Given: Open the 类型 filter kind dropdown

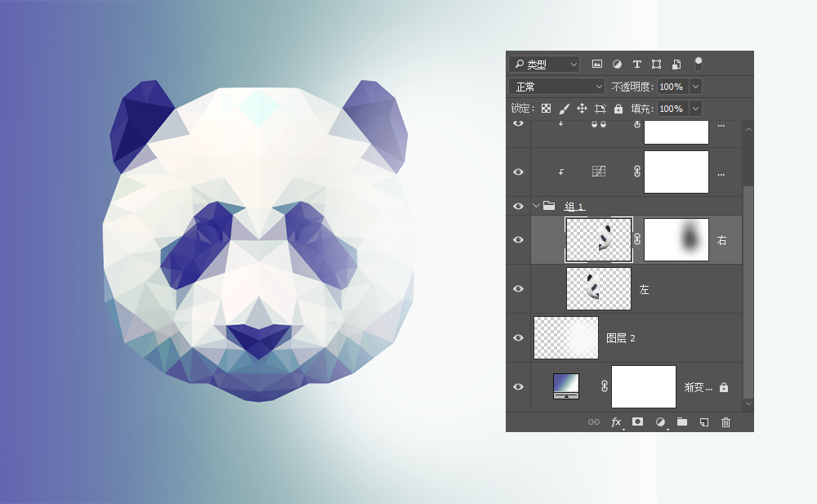Looking at the screenshot, I should click(x=544, y=64).
